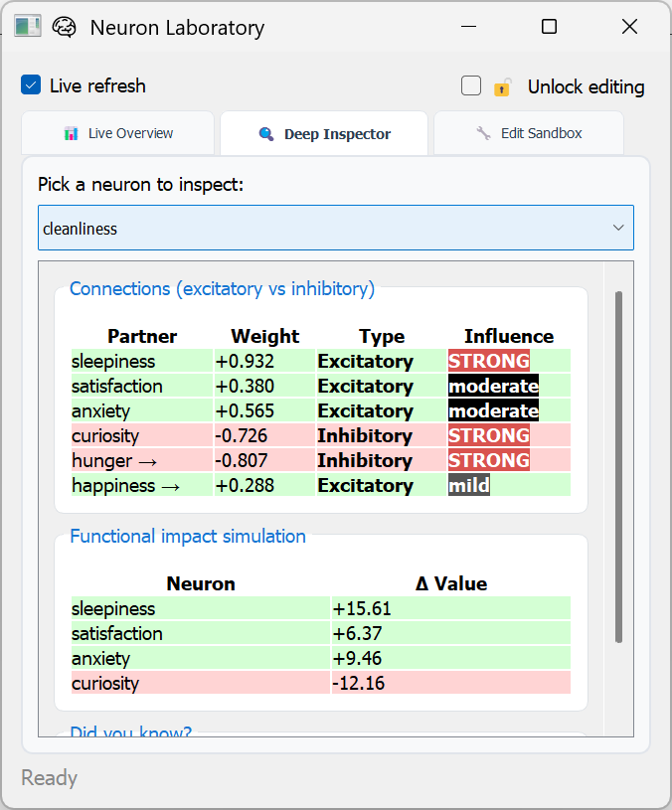Switch to the Edit Sandbox tab
Screen dimensions: 672x810
point(528,132)
